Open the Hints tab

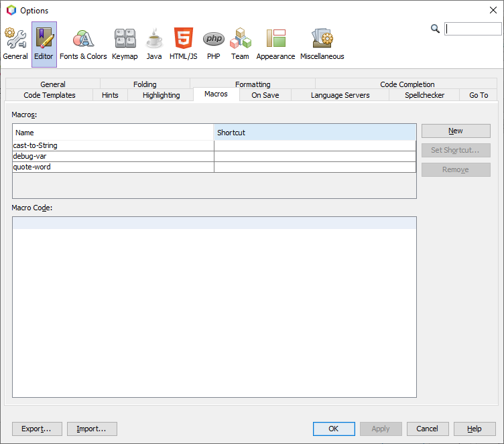tap(110, 95)
